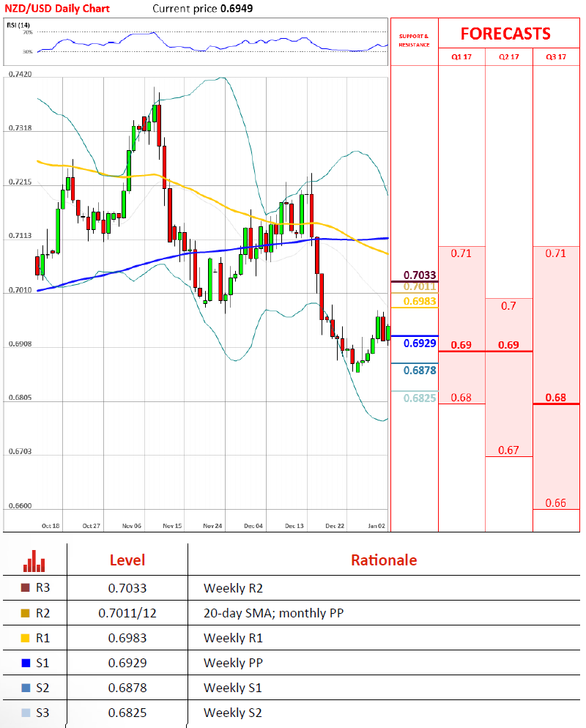Viewport: 586px width, 728px height.
Task: Click the Q2 17 upper forecast 0.7
Action: click(x=508, y=306)
